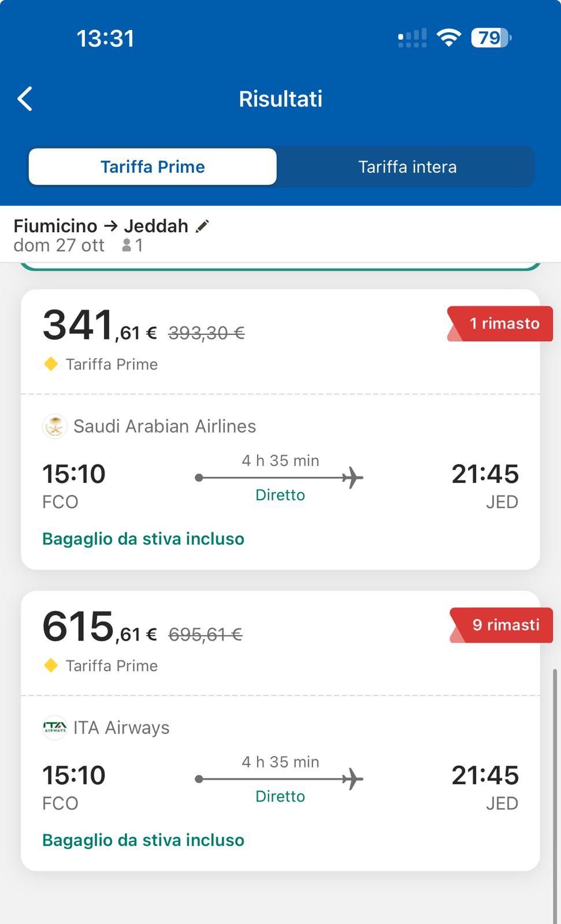The width and height of the screenshot is (561, 924).
Task: Tap the Wi-Fi status icon
Action: tap(448, 38)
